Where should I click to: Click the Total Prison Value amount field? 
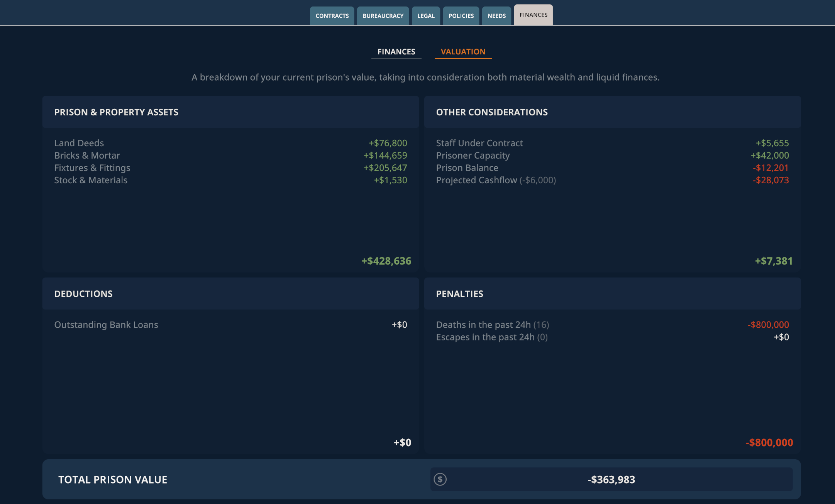[x=611, y=479]
